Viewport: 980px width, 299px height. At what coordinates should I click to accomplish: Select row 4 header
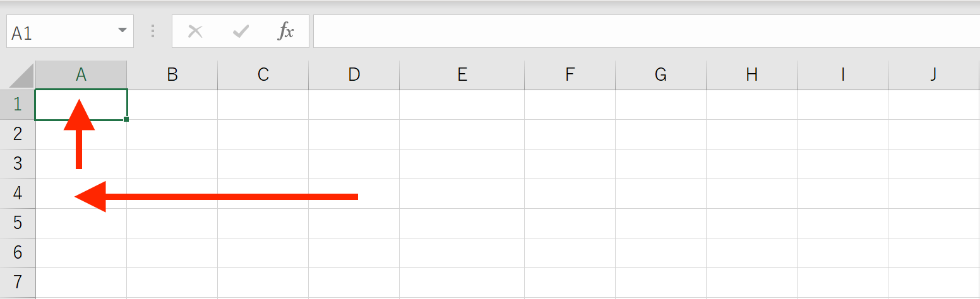pos(18,194)
